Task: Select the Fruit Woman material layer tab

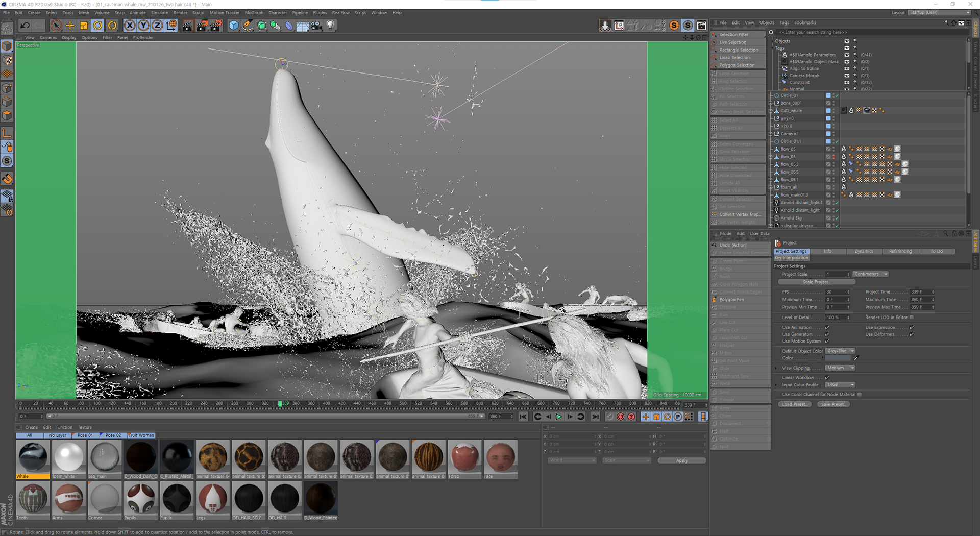Action: [x=141, y=435]
